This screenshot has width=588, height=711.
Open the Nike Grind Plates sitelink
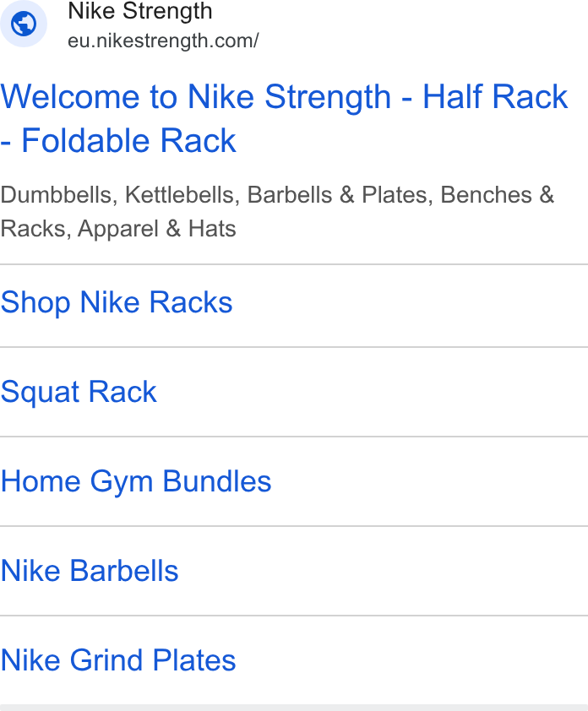(x=118, y=660)
